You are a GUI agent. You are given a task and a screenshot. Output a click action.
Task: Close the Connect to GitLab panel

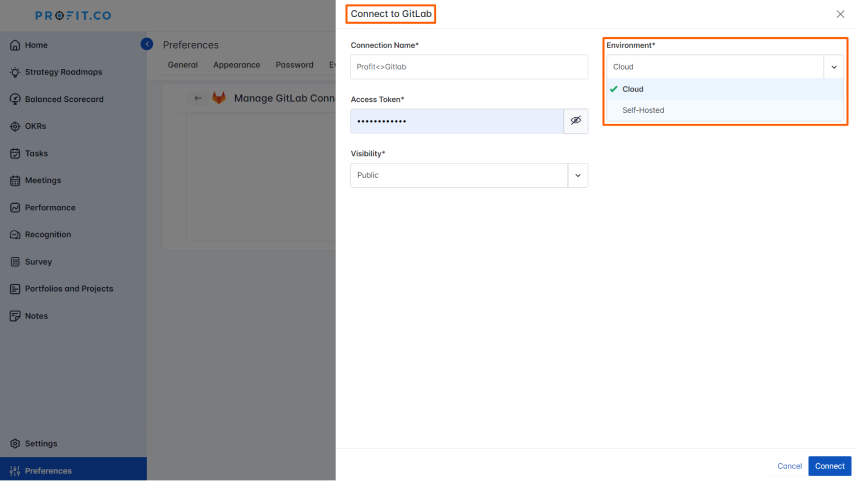pos(840,14)
